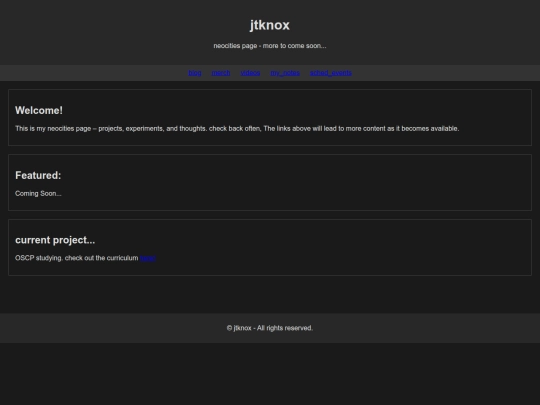Click the welcome paragraph about projects and experiments
Viewport: 540px width, 405px height.
[237, 128]
